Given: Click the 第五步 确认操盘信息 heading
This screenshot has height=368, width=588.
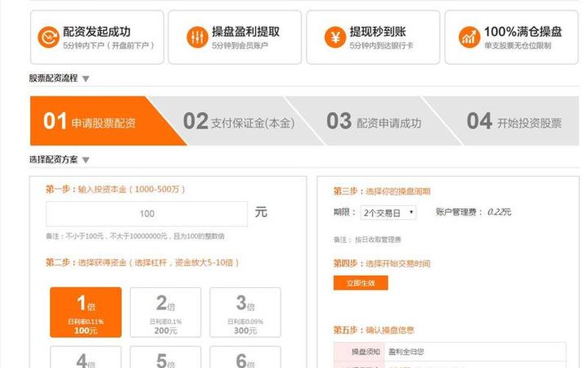Looking at the screenshot, I should click(374, 330).
